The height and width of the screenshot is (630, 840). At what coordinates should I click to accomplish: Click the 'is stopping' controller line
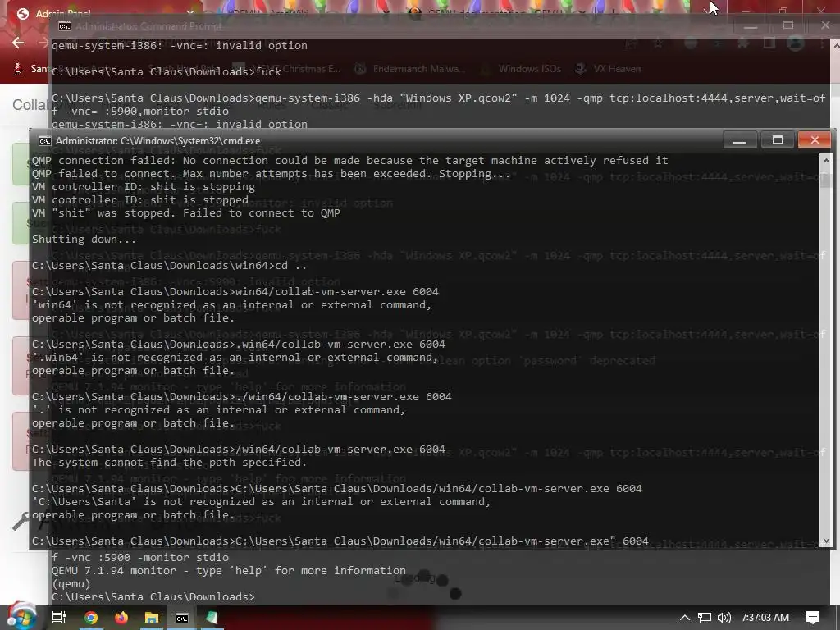pos(143,186)
